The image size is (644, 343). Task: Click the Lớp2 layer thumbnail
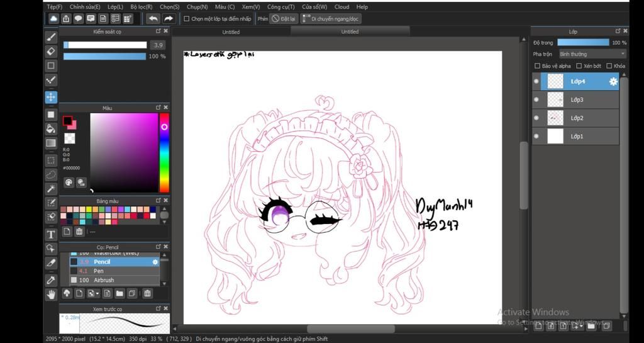click(x=555, y=118)
